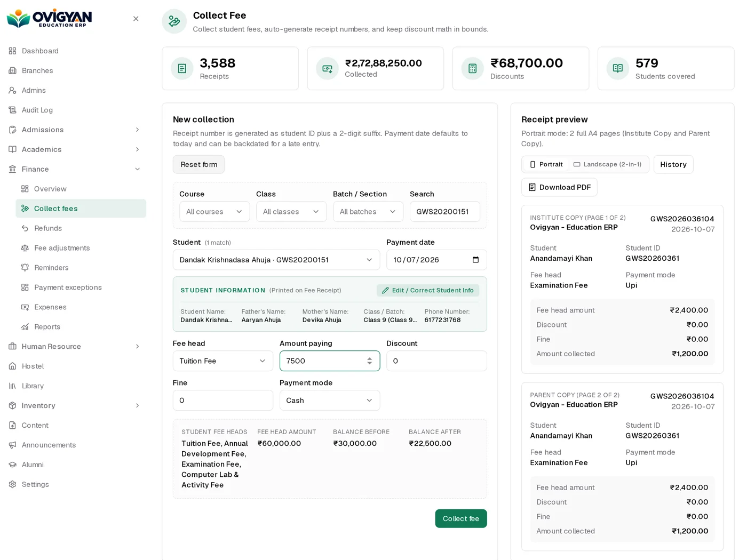
Task: Open the Batch / Section dropdown
Action: tap(368, 212)
